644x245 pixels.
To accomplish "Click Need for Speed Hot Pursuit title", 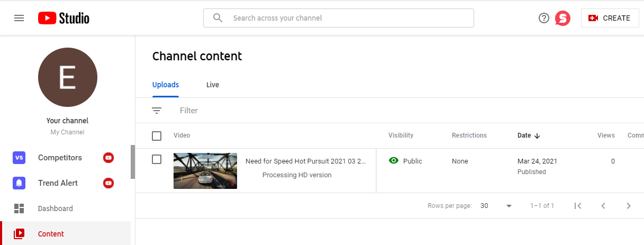I will (306, 161).
